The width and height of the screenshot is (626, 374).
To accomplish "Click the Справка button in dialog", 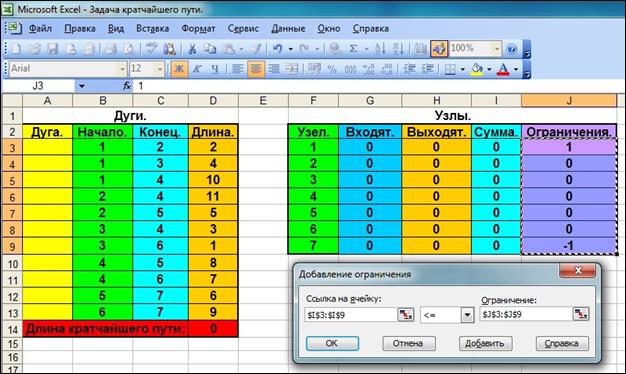I will [x=562, y=343].
